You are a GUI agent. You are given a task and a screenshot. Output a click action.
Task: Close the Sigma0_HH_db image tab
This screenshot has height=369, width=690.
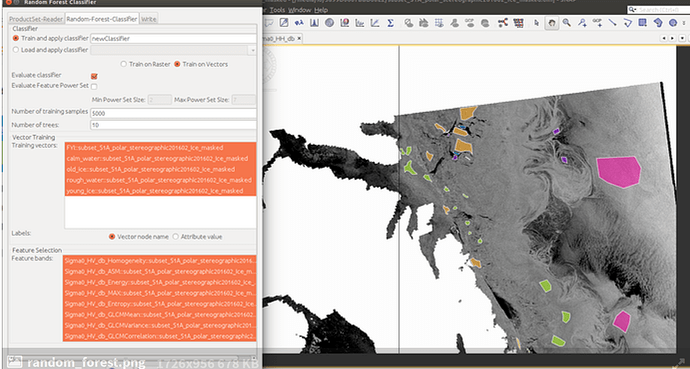pos(299,39)
